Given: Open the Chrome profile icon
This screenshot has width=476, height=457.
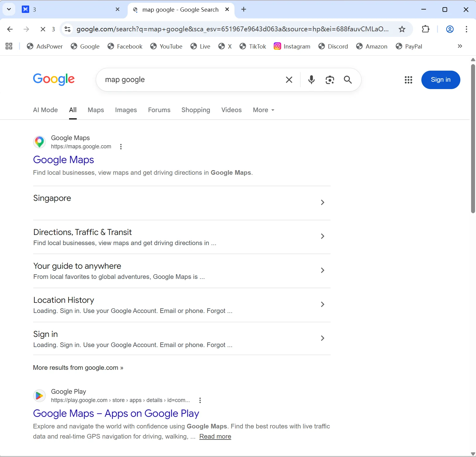Looking at the screenshot, I should click(450, 29).
